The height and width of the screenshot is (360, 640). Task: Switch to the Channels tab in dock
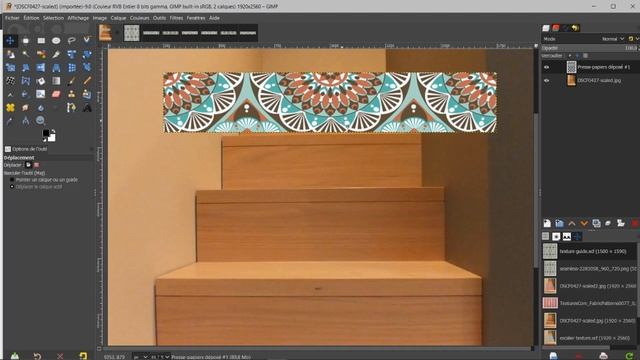coord(556,28)
